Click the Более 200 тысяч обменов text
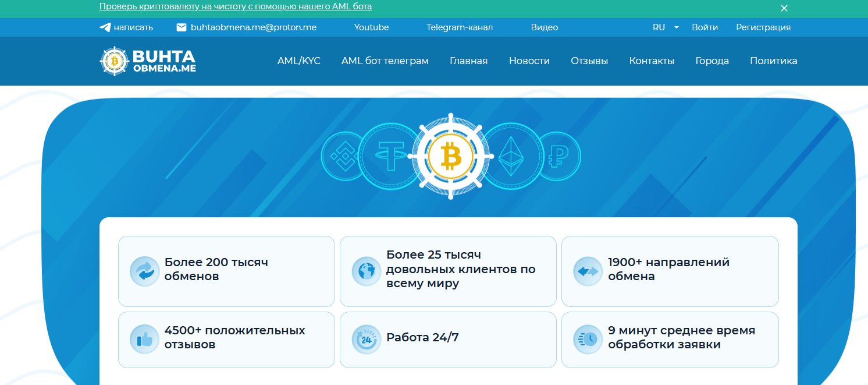 pyautogui.click(x=216, y=269)
